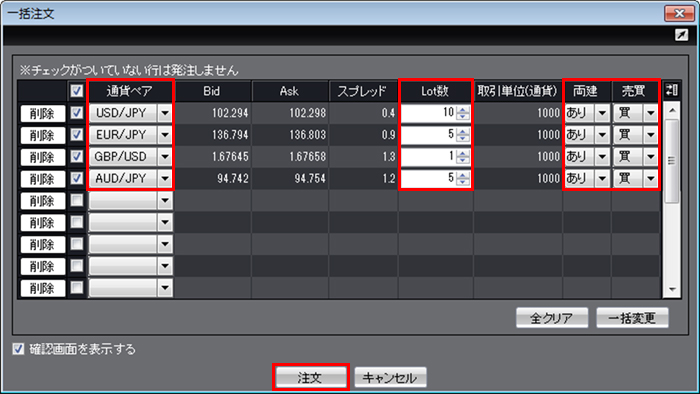This screenshot has width=700, height=394.
Task: Open 売買 dropdown in GBP/USD row
Action: pyautogui.click(x=650, y=157)
